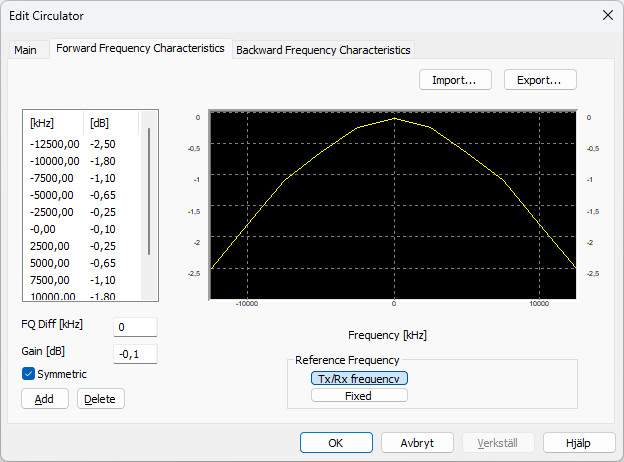Image resolution: width=624 pixels, height=462 pixels.
Task: Close the Edit Circulator dialog
Action: click(606, 15)
